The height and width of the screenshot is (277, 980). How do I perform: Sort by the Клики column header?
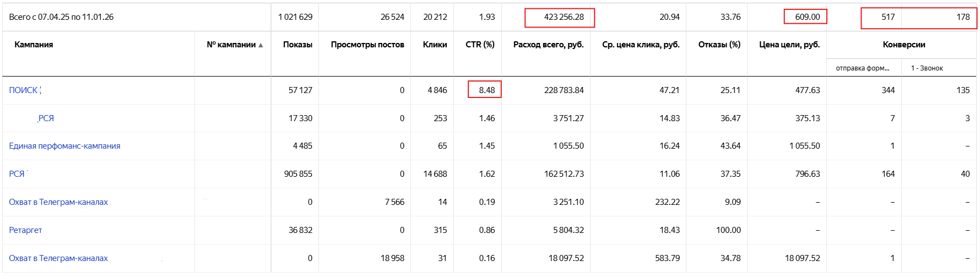coord(435,45)
